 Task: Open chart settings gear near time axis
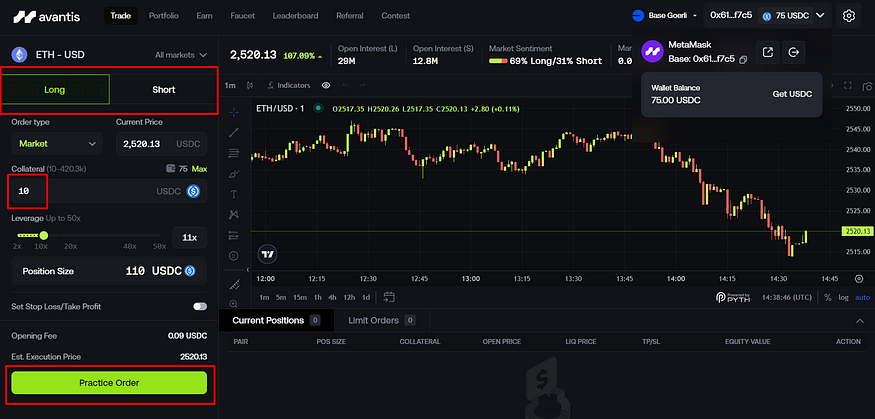coord(859,278)
